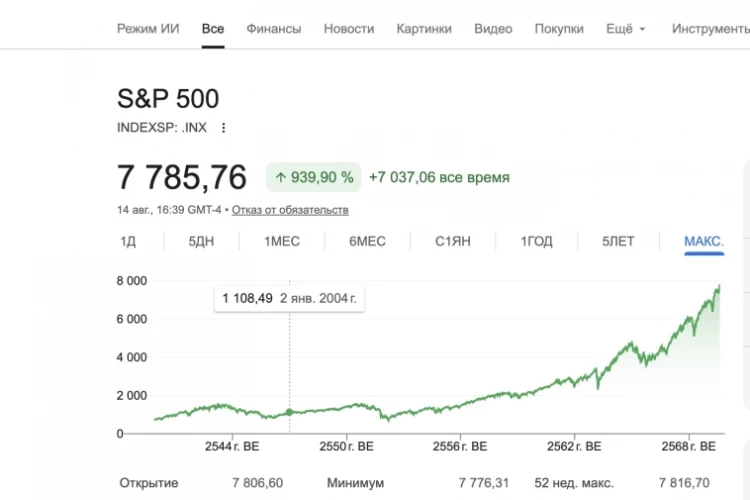Select the 1Д chart range
This screenshot has width=750, height=500.
coord(128,241)
